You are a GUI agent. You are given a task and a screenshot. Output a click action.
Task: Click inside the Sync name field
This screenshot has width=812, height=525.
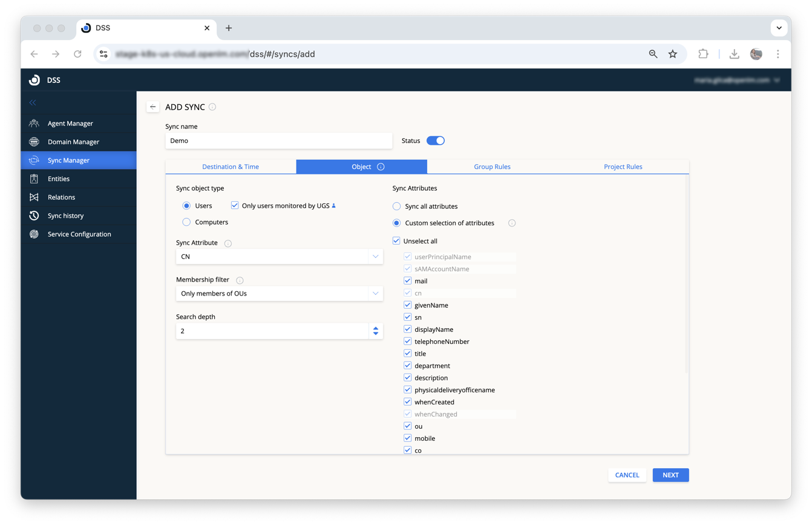pyautogui.click(x=278, y=140)
